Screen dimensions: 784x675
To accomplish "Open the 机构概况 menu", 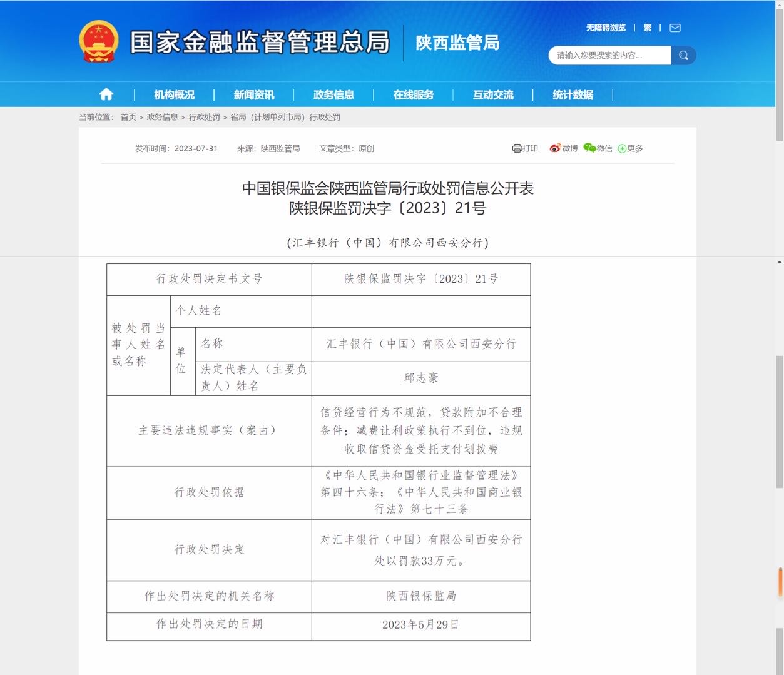I will coord(175,94).
